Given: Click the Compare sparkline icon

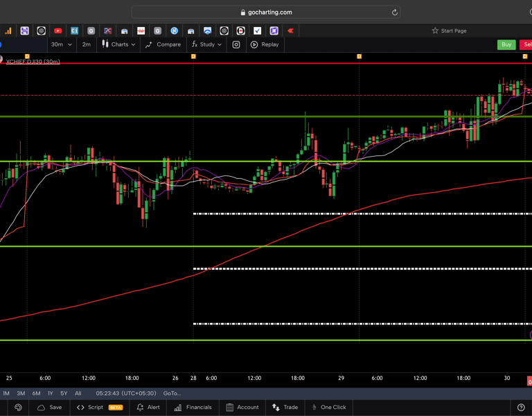Looking at the screenshot, I should (149, 45).
